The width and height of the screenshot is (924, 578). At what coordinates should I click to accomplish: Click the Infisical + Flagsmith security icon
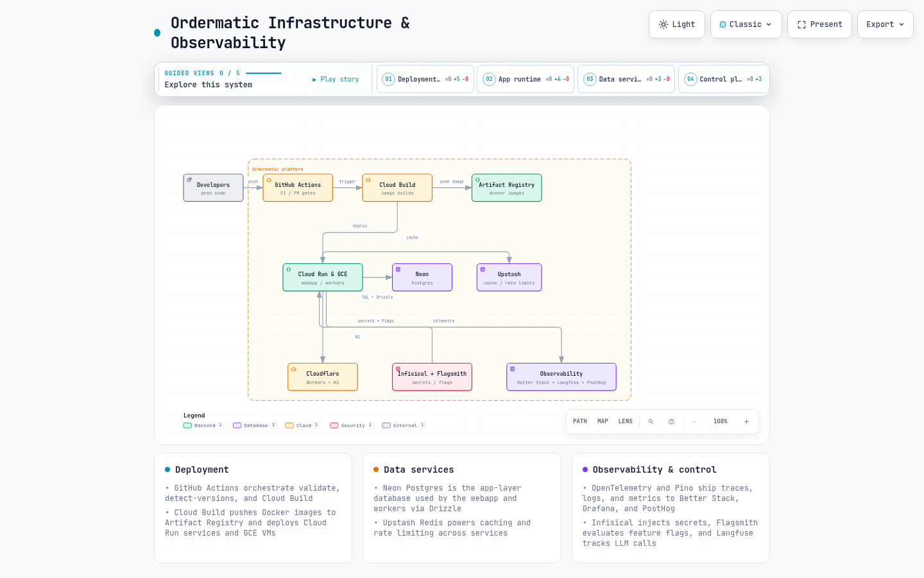click(x=398, y=369)
